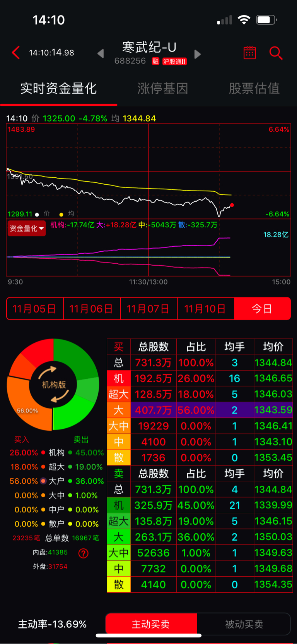Tap the question mark help icon

click(83, 553)
